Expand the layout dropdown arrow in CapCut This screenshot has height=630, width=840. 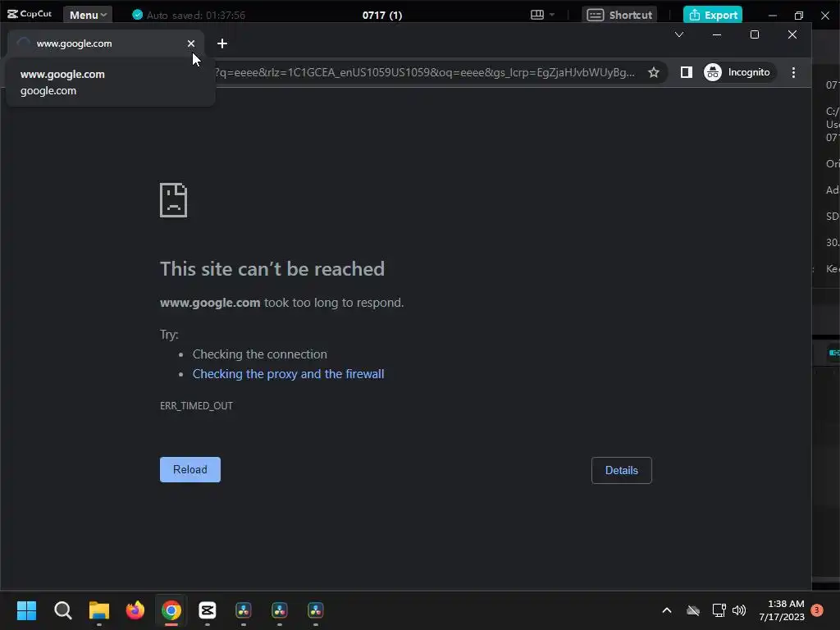(x=552, y=15)
